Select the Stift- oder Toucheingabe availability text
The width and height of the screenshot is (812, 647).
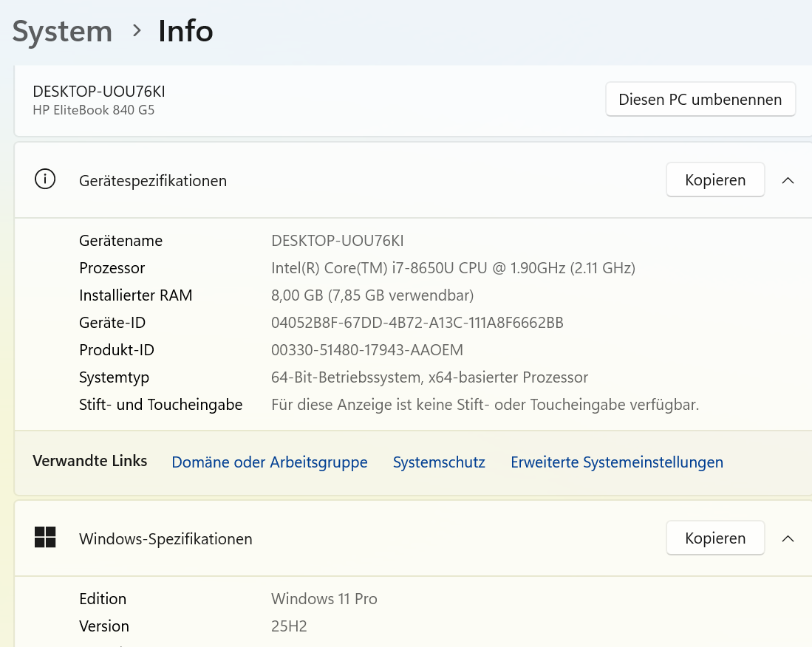click(485, 405)
